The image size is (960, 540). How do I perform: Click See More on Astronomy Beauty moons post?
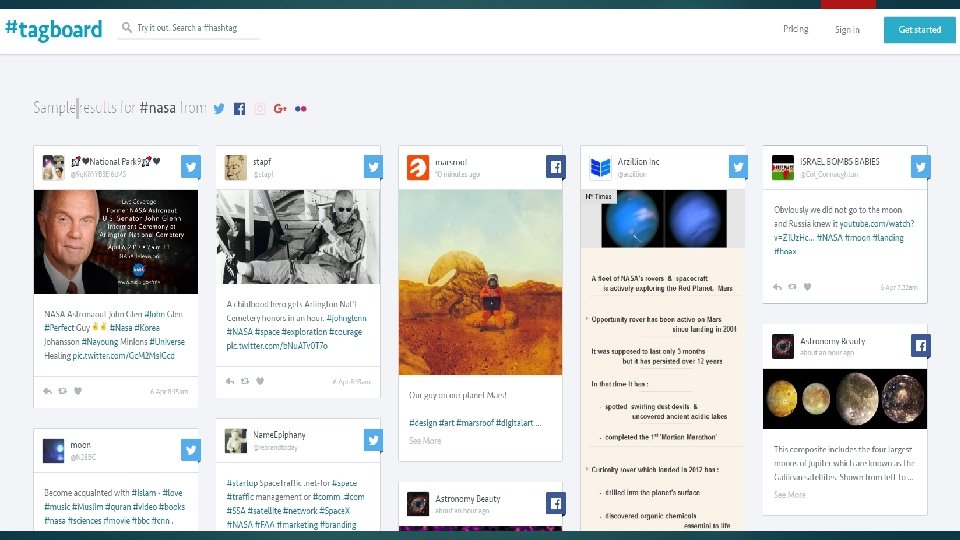click(x=790, y=495)
